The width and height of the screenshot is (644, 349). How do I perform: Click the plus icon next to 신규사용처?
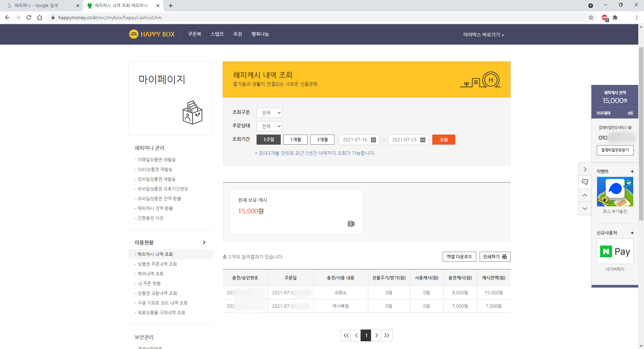coord(632,233)
